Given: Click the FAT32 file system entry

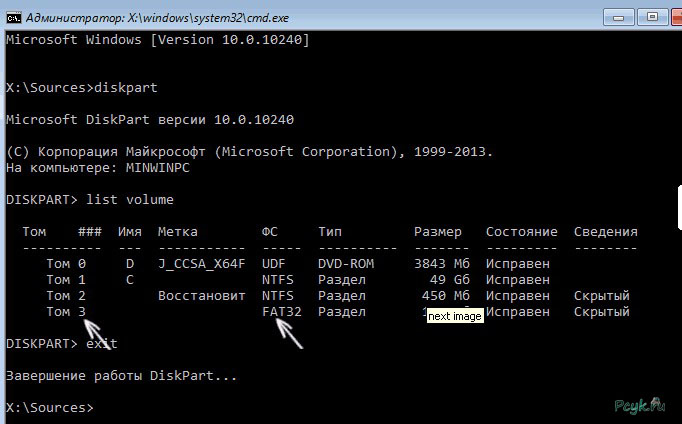Looking at the screenshot, I should (x=282, y=312).
